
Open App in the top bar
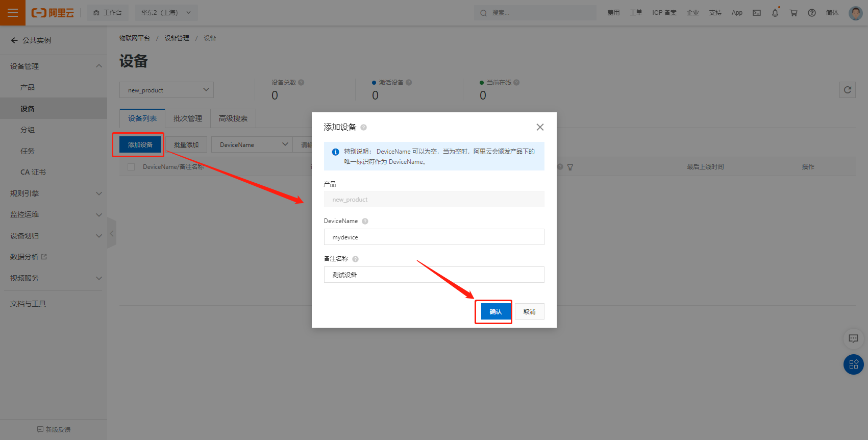point(737,13)
